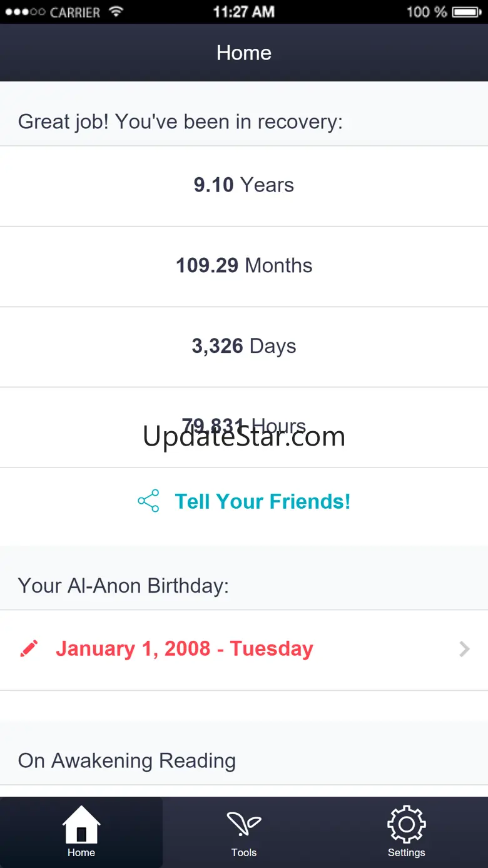Tap the battery icon in status bar
The width and height of the screenshot is (488, 868).
click(x=466, y=12)
